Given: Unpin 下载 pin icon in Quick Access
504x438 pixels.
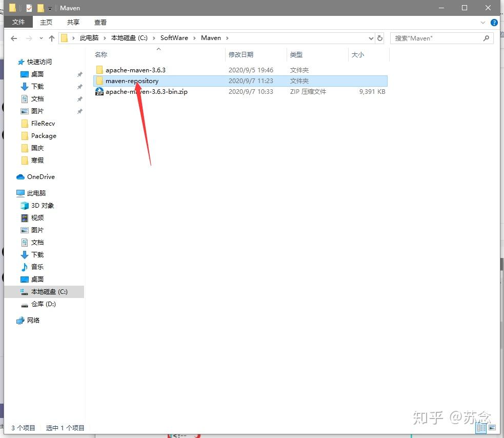Looking at the screenshot, I should pos(79,87).
